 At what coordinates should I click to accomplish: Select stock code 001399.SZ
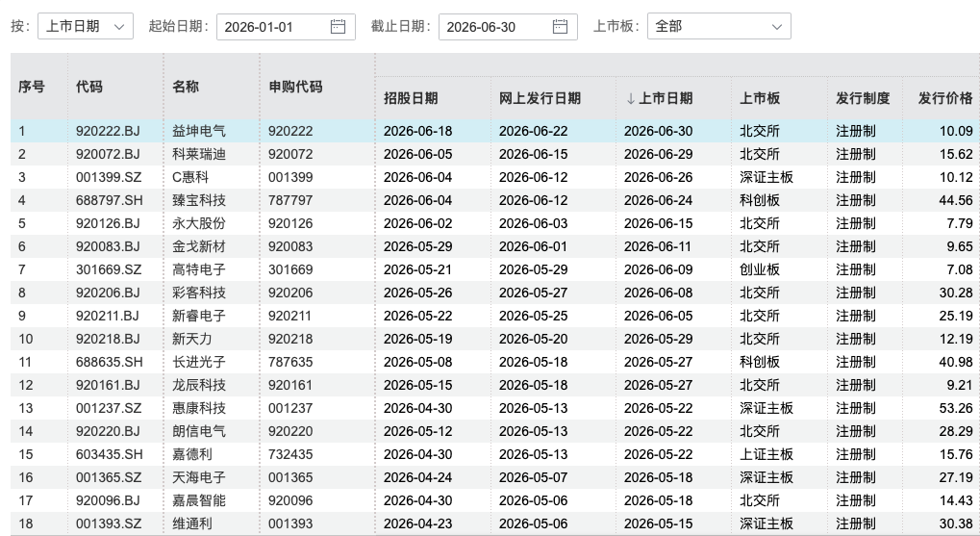(109, 178)
